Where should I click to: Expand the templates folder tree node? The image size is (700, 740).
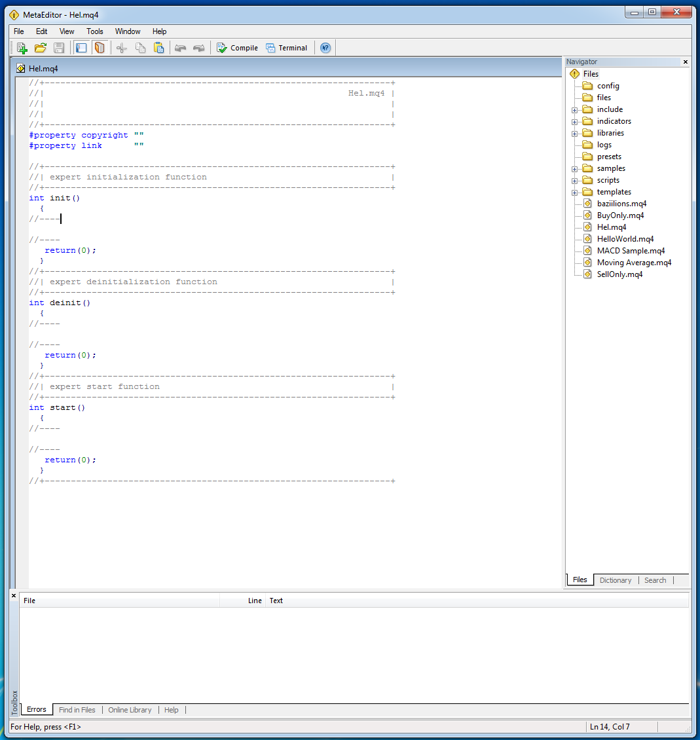575,193
